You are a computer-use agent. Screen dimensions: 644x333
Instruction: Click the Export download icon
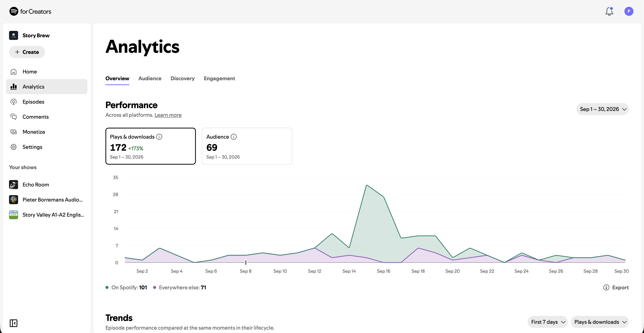click(606, 287)
